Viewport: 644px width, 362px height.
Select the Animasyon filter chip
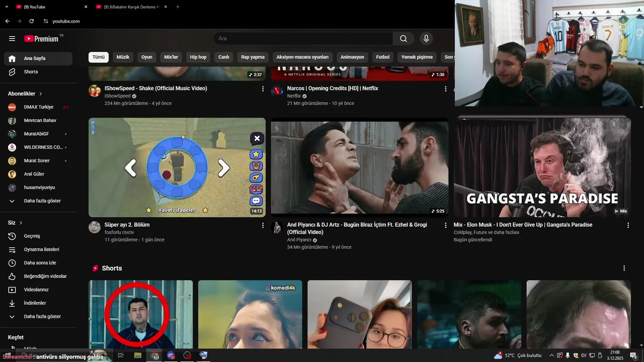[352, 57]
